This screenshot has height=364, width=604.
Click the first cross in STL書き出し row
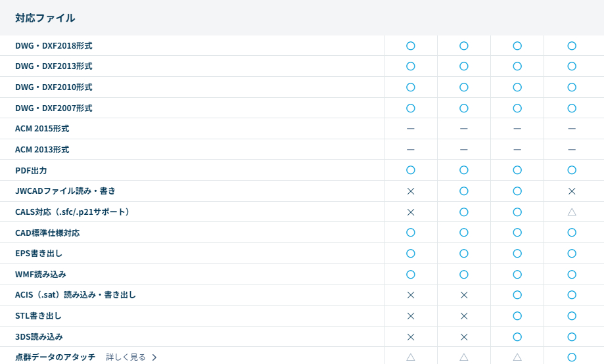tap(411, 316)
